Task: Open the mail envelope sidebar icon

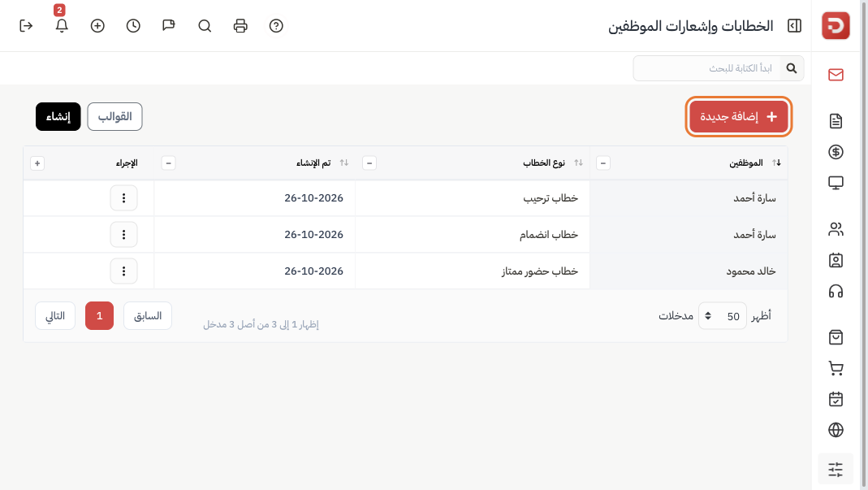Action: pos(836,75)
